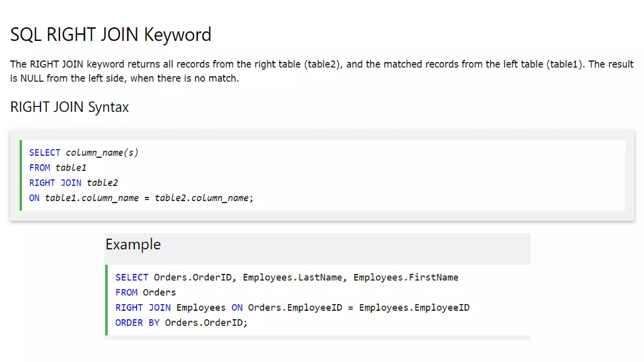
Task: Click the 'RIGHT JOIN Employees ON' example line
Action: pyautogui.click(x=292, y=308)
